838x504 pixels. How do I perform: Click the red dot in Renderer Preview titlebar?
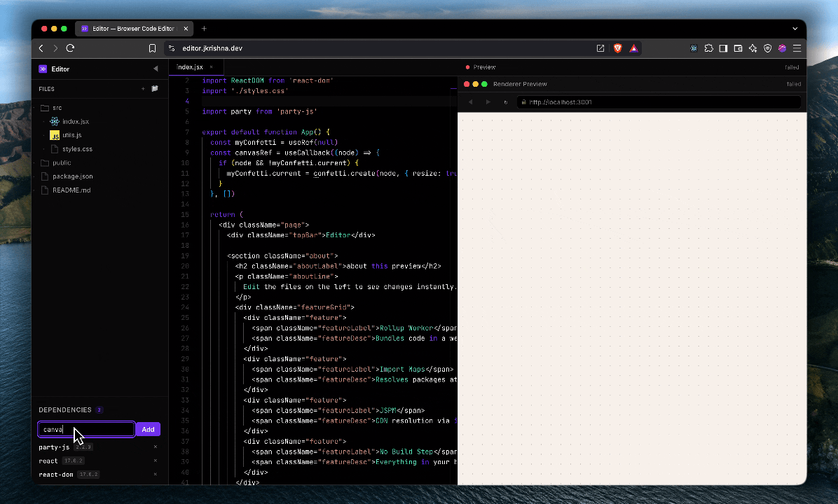click(x=467, y=84)
